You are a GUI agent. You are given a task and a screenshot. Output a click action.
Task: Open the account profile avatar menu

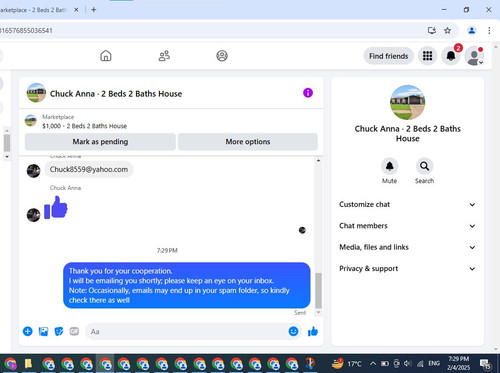click(474, 56)
